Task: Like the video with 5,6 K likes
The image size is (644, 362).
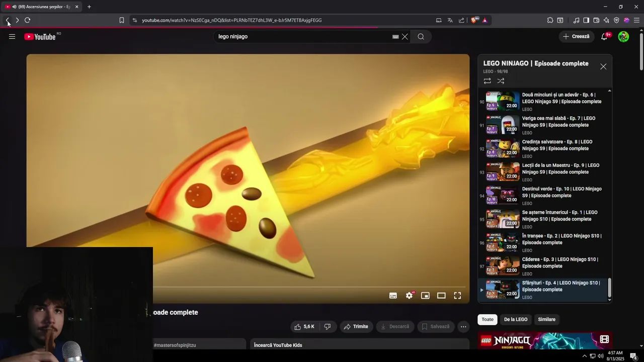Action: pos(304,327)
